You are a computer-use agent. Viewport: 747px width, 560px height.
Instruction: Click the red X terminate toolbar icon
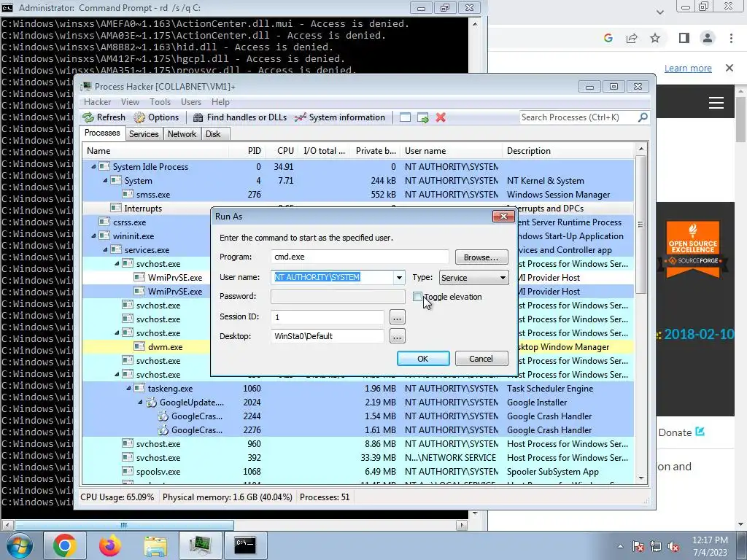(441, 117)
